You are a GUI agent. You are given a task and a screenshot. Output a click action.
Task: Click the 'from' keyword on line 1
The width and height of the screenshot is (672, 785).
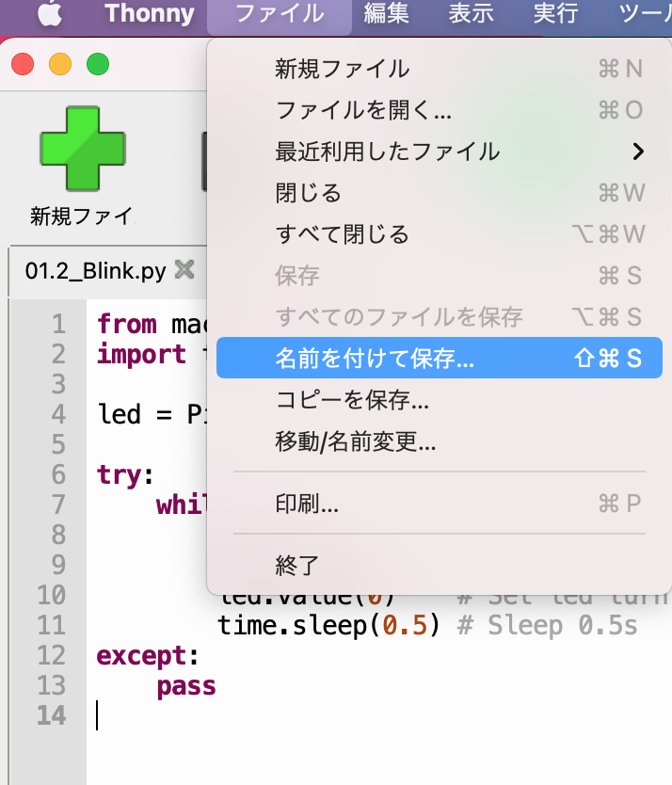coord(127,324)
